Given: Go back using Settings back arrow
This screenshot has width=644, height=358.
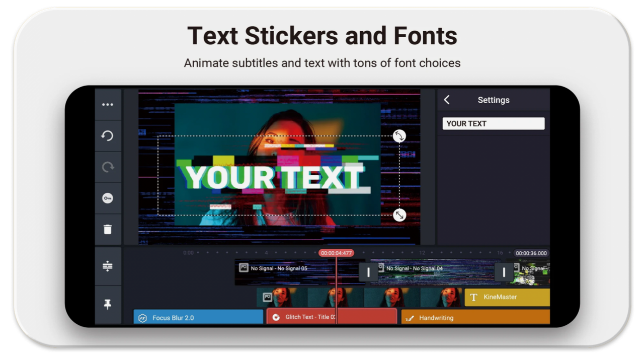Looking at the screenshot, I should [447, 100].
